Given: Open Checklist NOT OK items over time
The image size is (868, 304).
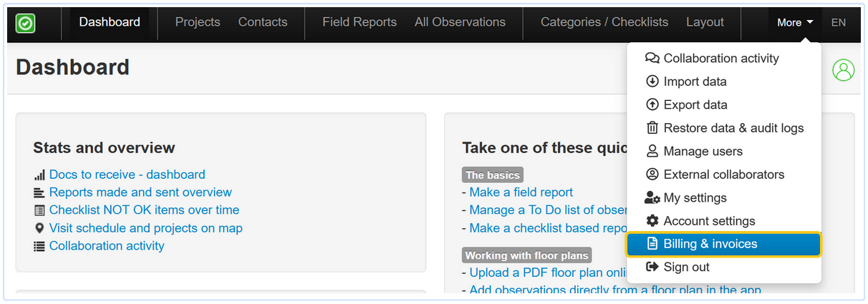Looking at the screenshot, I should (144, 210).
